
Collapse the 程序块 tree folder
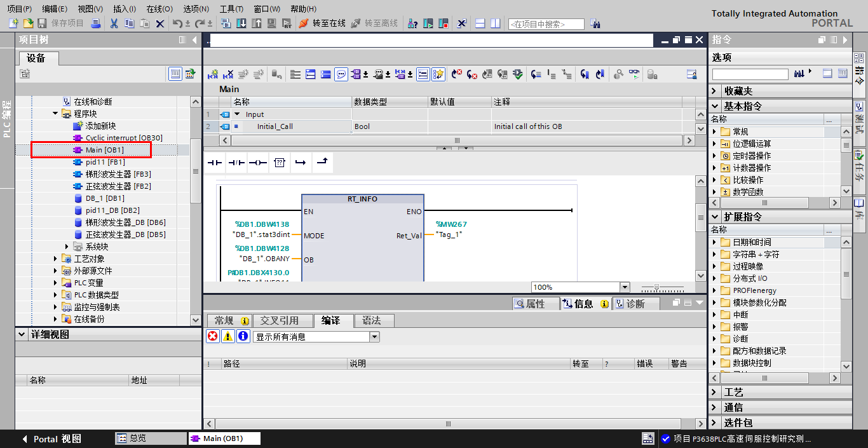[55, 114]
